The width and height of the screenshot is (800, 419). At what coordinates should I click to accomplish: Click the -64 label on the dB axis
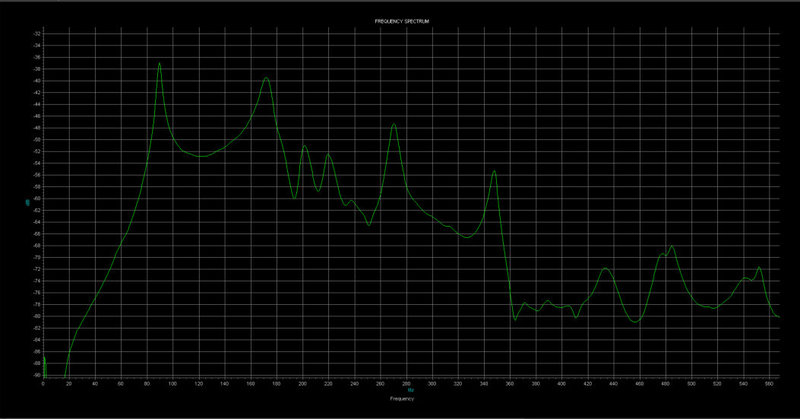(37, 222)
